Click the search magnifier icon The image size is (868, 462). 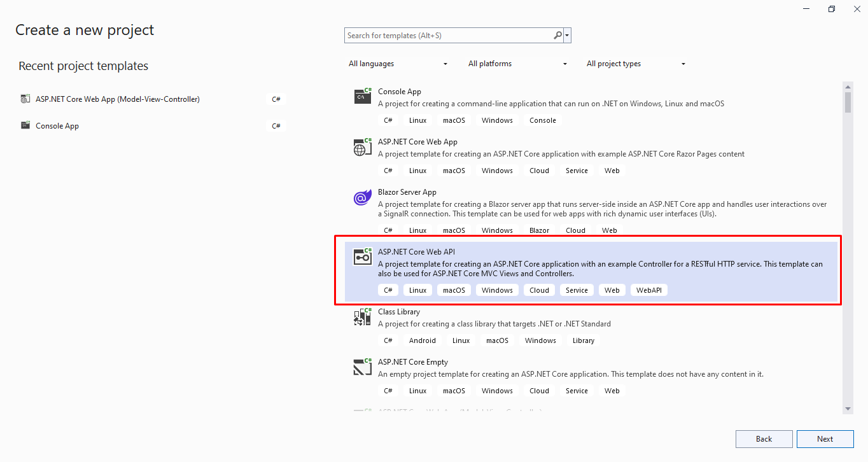[x=557, y=36]
